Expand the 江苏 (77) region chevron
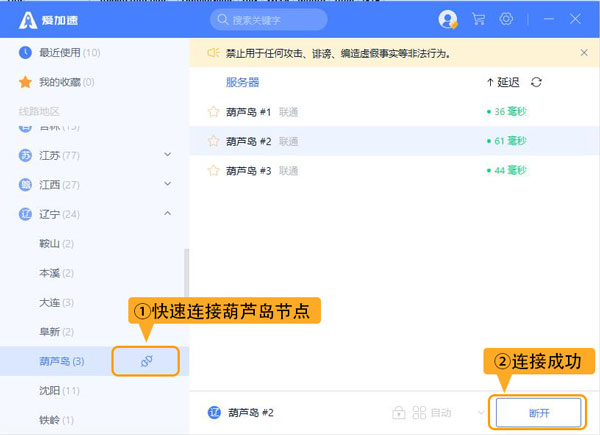The height and width of the screenshot is (435, 600). 168,155
